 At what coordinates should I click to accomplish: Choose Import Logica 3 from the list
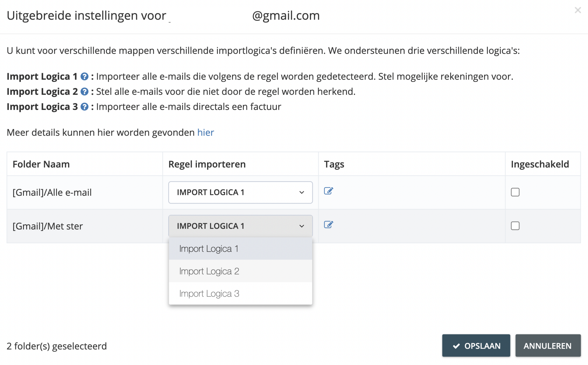coord(240,294)
